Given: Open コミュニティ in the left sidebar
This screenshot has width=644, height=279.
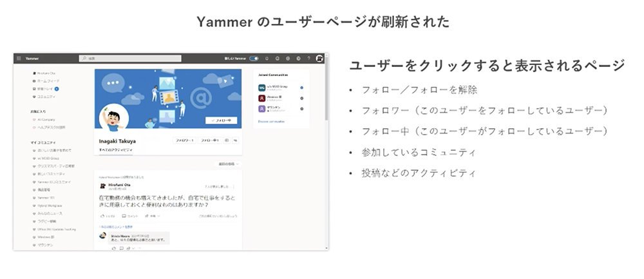Looking at the screenshot, I should [x=44, y=97].
